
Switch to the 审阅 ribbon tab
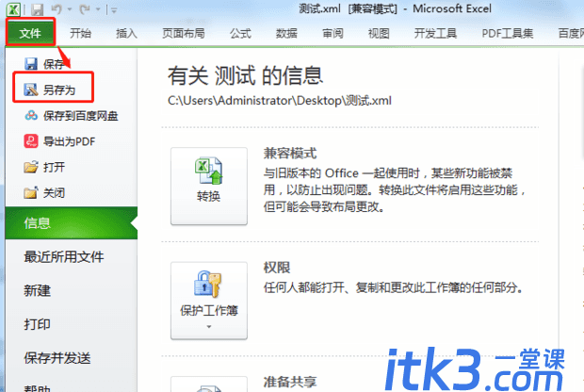tap(333, 34)
